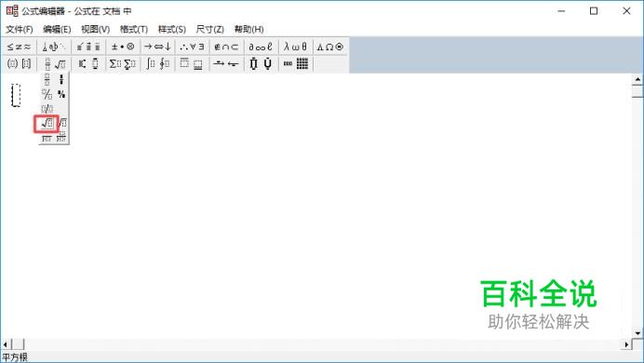Open the embellishments palette
Image resolution: width=644 pixels, height=363 pixels.
point(88,47)
